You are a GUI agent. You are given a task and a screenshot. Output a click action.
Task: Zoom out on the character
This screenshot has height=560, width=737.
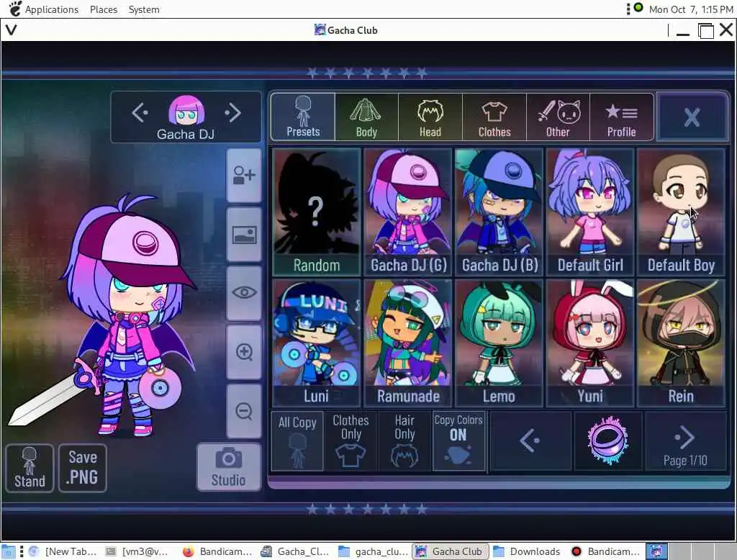pyautogui.click(x=244, y=411)
